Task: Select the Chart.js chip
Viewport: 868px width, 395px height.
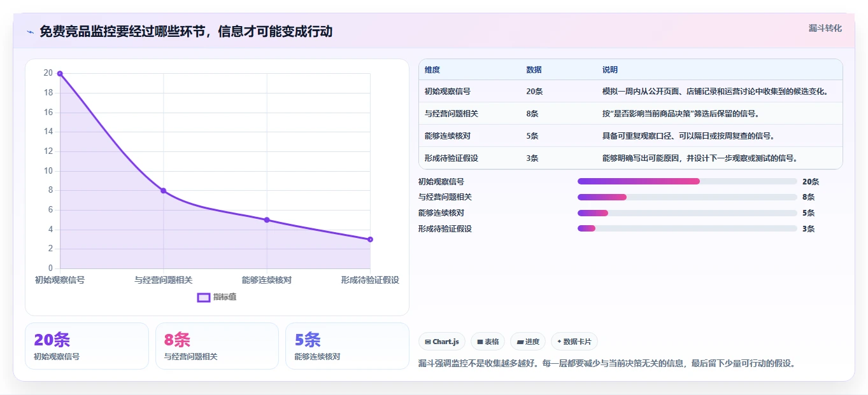Action: pos(442,342)
